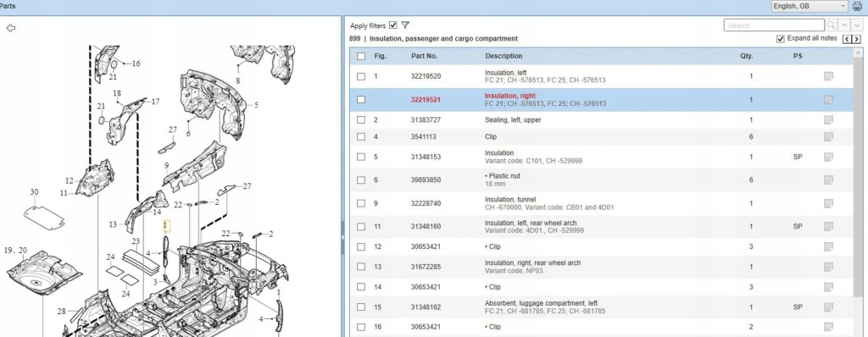Click the Parts title in top bar
The height and width of the screenshot is (337, 868).
(x=7, y=6)
